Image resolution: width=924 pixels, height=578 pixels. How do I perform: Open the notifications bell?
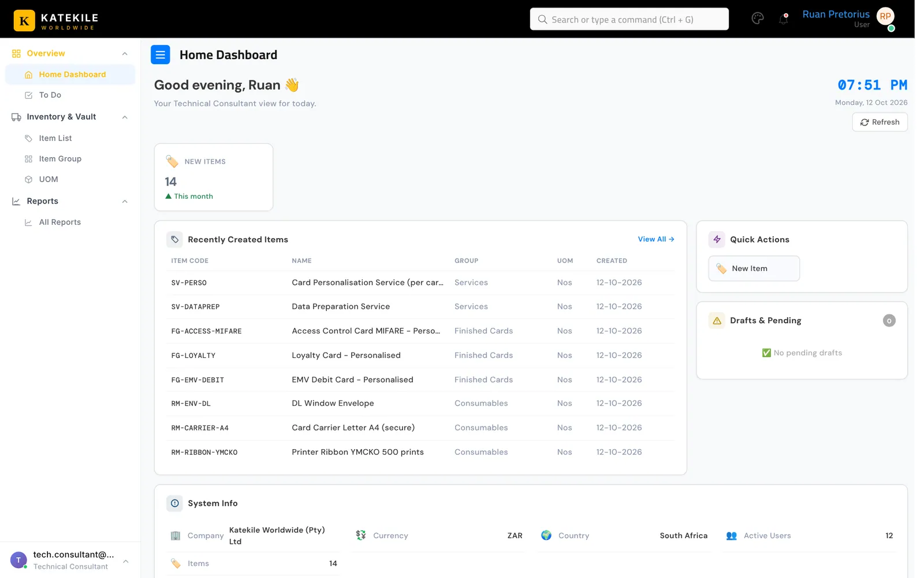(x=783, y=19)
